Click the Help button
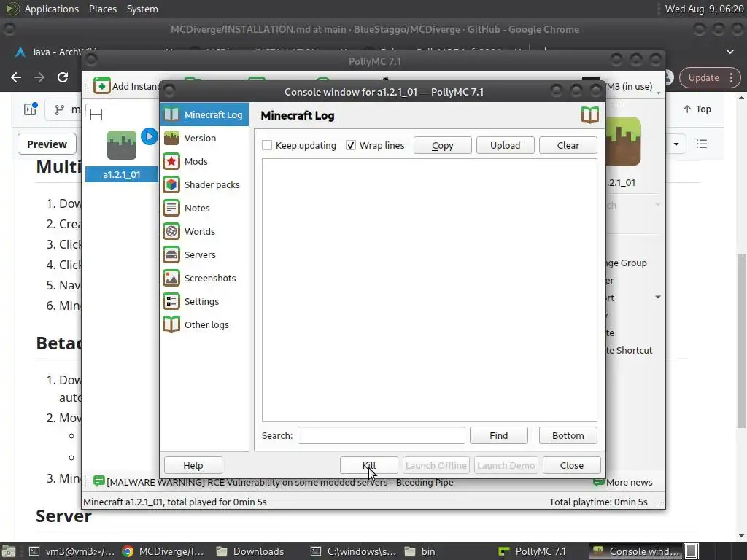The height and width of the screenshot is (560, 747). pyautogui.click(x=193, y=465)
